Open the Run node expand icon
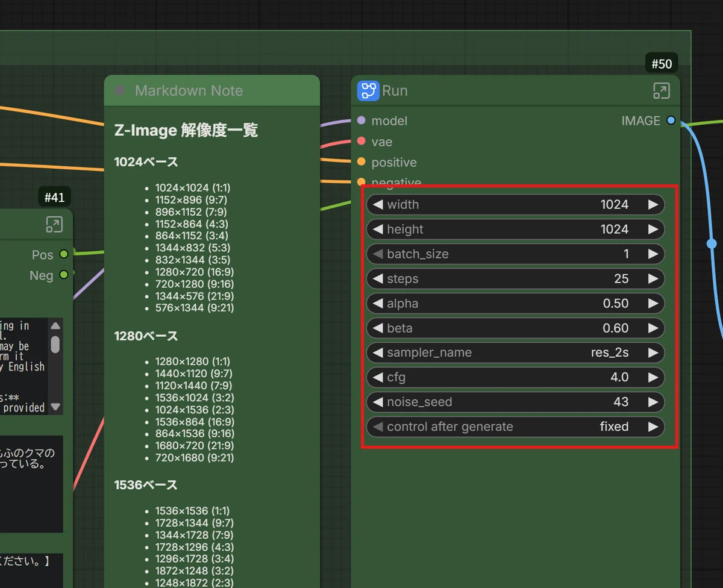This screenshot has width=723, height=588. pos(661,91)
